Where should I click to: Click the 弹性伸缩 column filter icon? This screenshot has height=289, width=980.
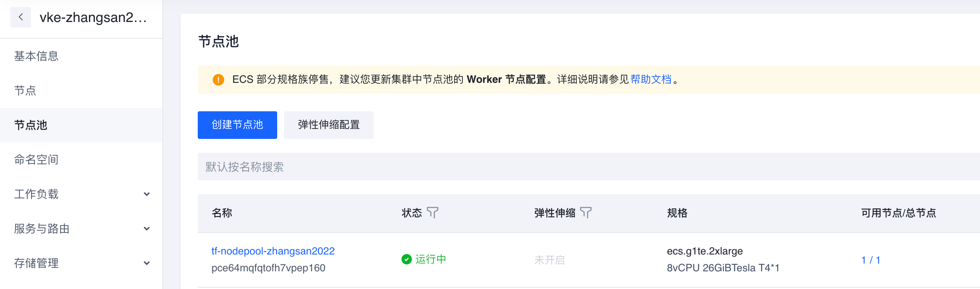pos(586,212)
